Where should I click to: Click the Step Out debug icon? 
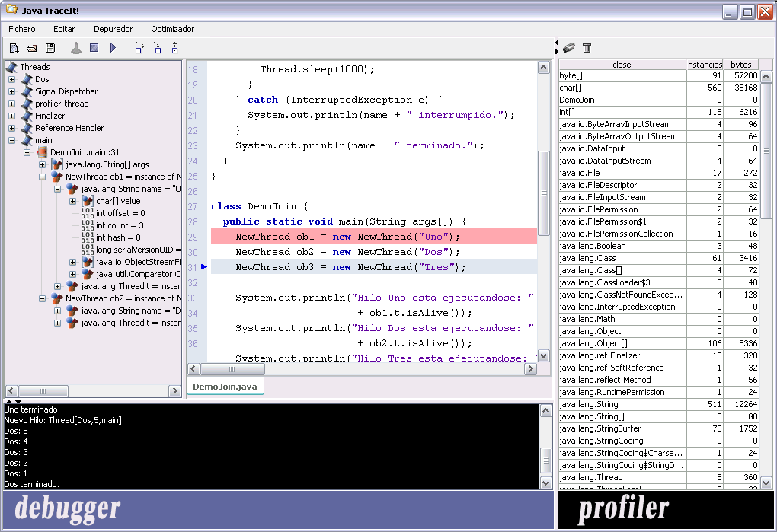tap(175, 49)
